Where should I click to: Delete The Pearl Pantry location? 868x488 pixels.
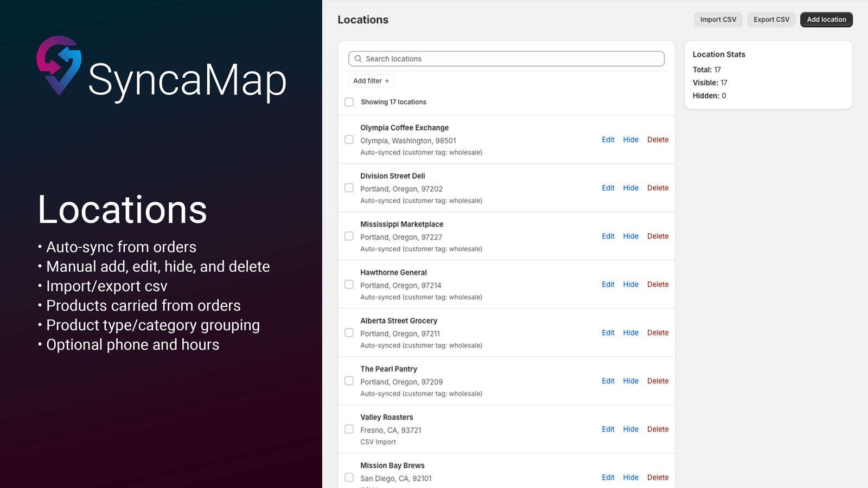(658, 381)
